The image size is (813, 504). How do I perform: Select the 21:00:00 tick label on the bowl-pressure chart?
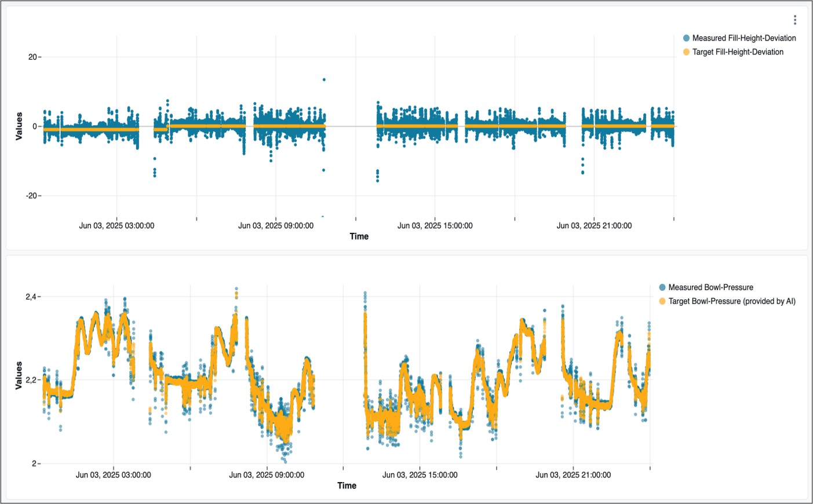573,475
